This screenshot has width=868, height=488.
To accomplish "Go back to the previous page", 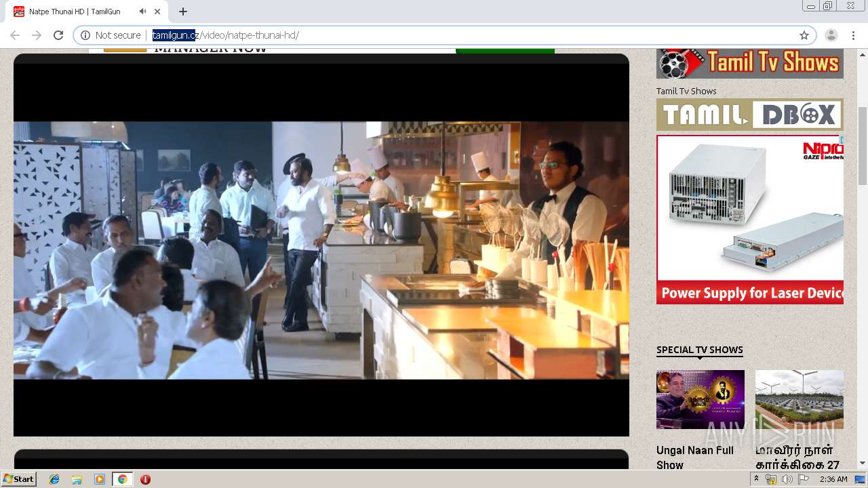I will click(x=15, y=35).
